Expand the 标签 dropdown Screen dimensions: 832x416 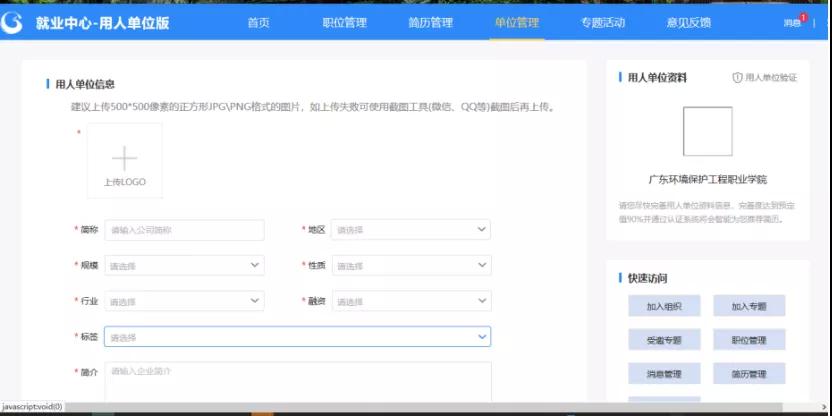(x=297, y=337)
